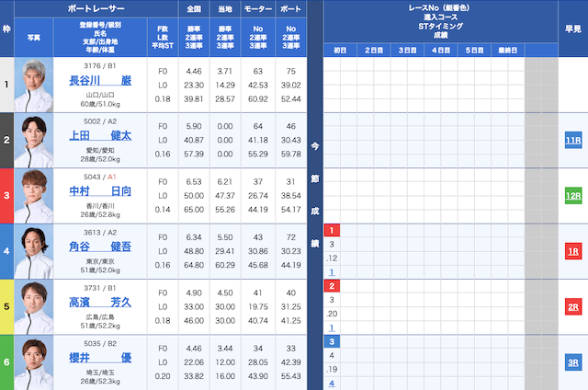Click blue race number 3 in 櫻井's row
This screenshot has height=390, width=588.
pos(332,341)
